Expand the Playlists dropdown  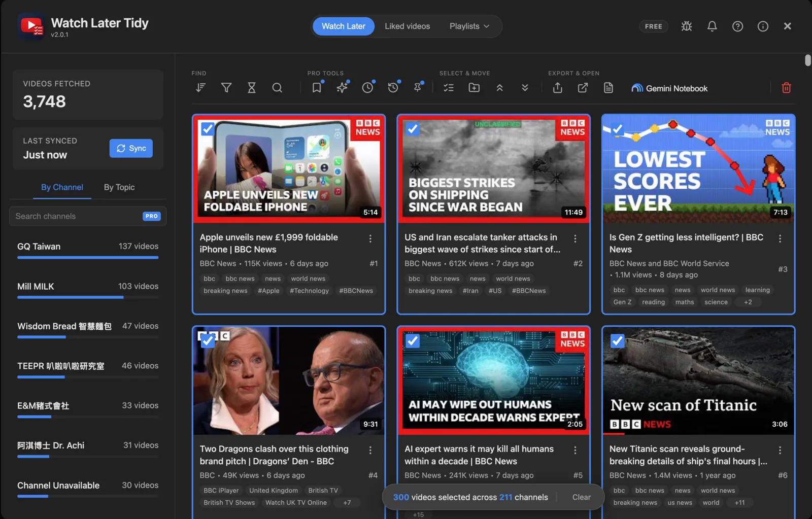(x=469, y=26)
